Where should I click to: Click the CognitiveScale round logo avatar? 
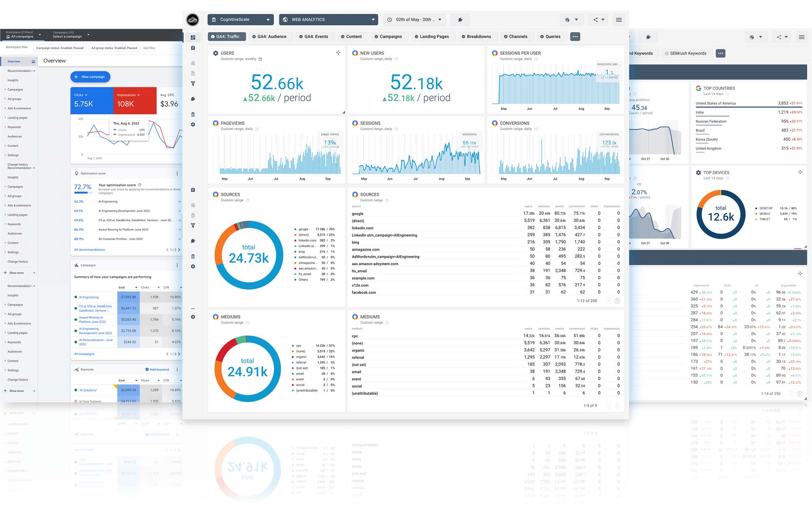tap(193, 20)
